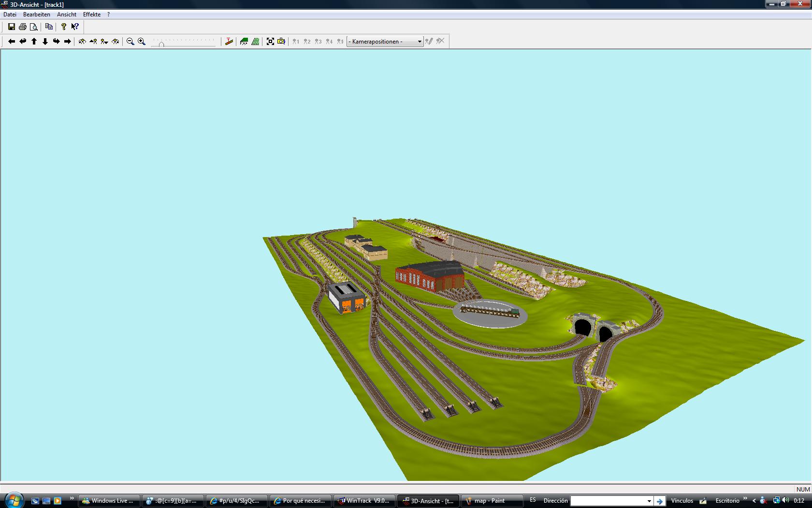The height and width of the screenshot is (508, 812).
Task: Expand the Escritorio toolbar chevron
Action: click(745, 498)
